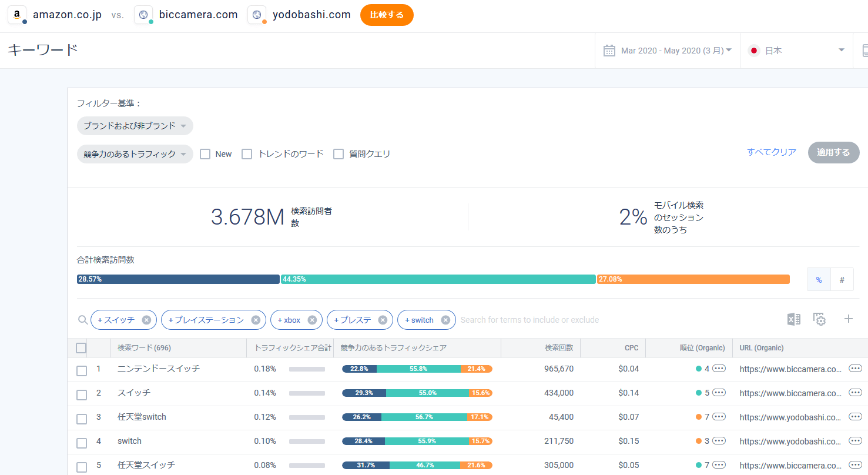The width and height of the screenshot is (868, 475).
Task: Open table column settings gear icon
Action: pyautogui.click(x=820, y=319)
